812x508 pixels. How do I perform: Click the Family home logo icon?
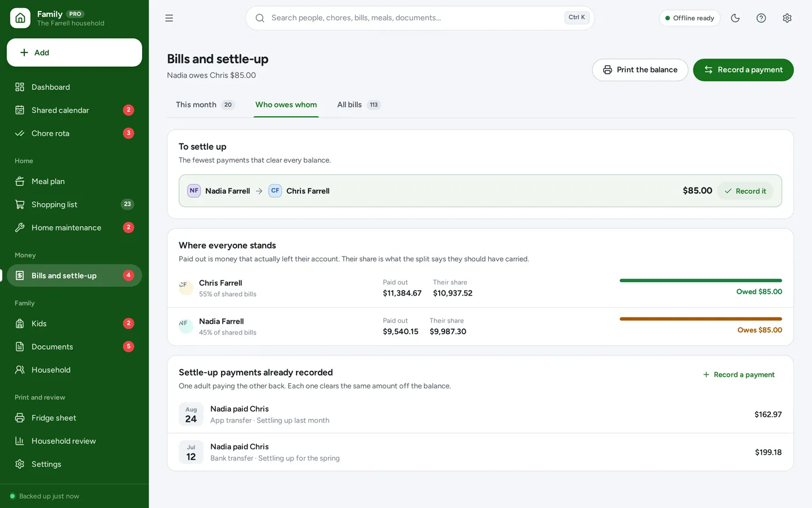[x=20, y=18]
